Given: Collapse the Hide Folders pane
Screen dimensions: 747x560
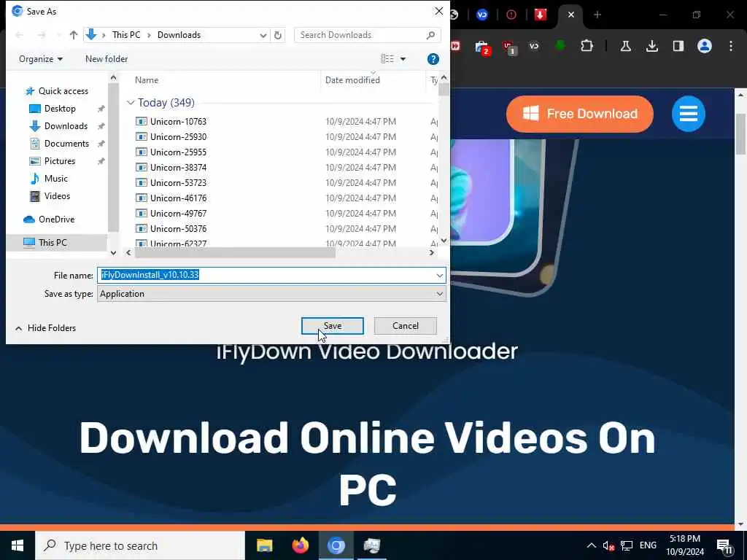Looking at the screenshot, I should click(46, 328).
